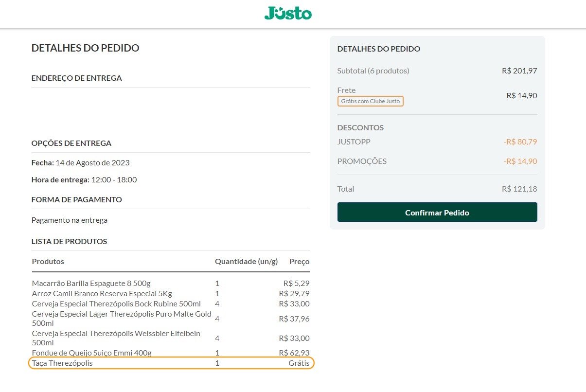Click the Confirmar Pedido button
This screenshot has width=586, height=392.
[x=437, y=213]
